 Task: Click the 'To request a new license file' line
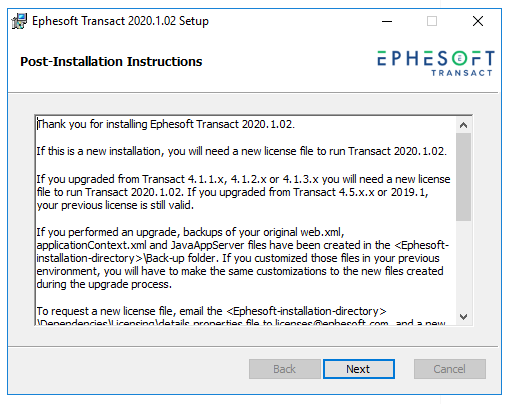[x=211, y=311]
